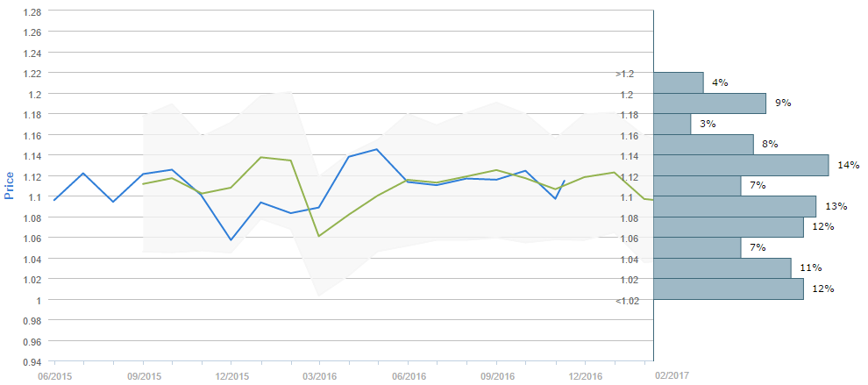This screenshot has width=868, height=385.
Task: Select the 02/2017 date label
Action: [x=672, y=375]
